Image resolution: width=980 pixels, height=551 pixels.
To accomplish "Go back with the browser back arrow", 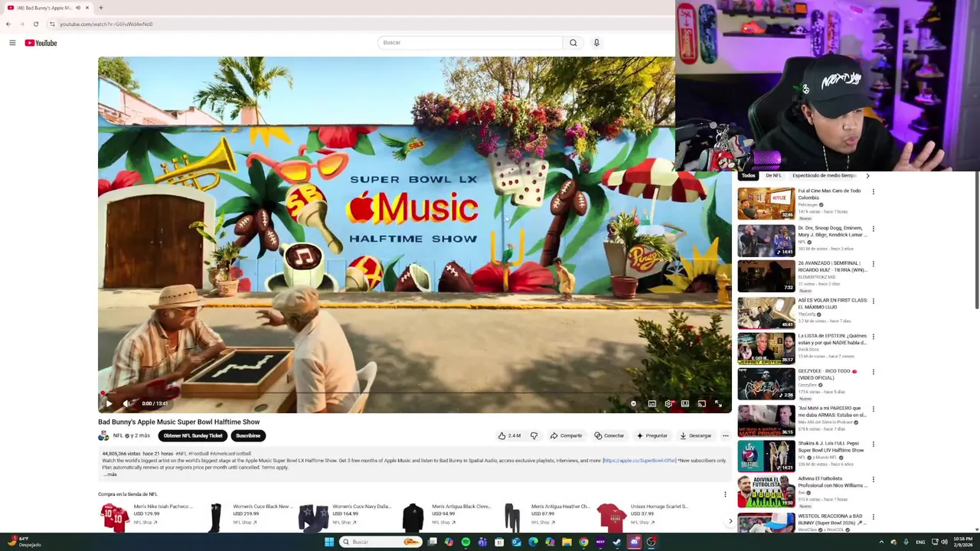I will 8,24.
